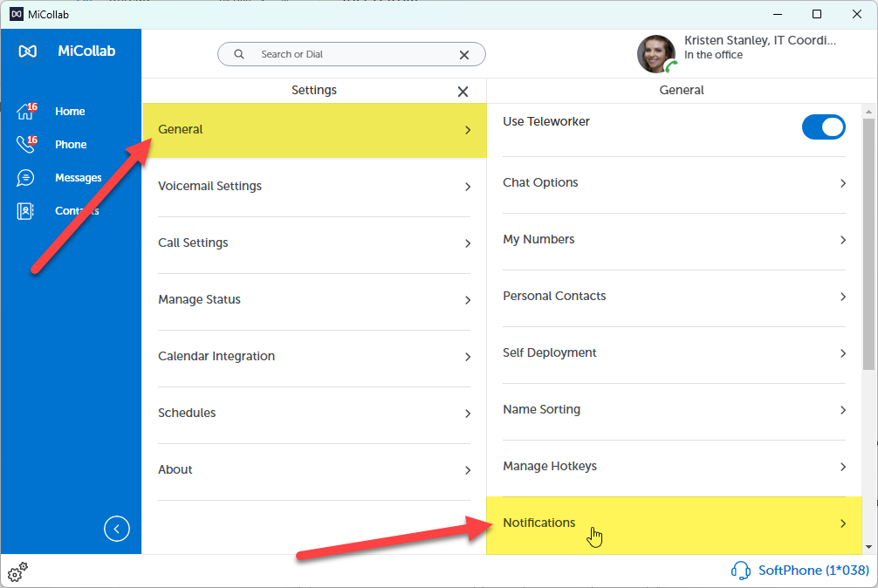Viewport: 878px width, 588px height.
Task: Close the Settings panel
Action: [463, 92]
